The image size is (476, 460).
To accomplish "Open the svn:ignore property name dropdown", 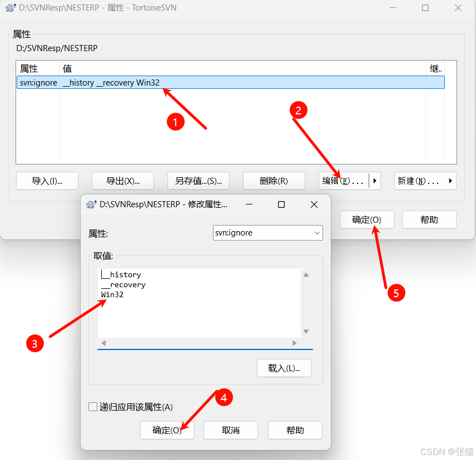I will point(317,233).
